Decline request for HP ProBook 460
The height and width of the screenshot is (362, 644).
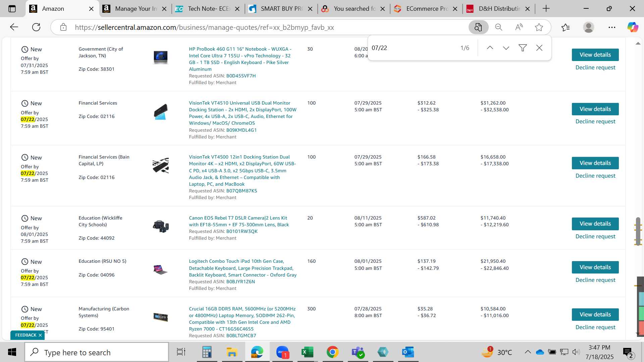[x=595, y=68]
